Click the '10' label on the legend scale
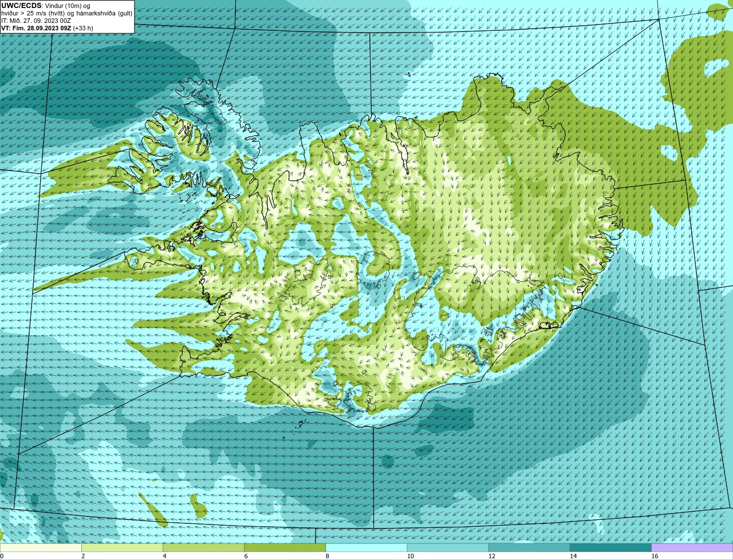This screenshot has height=560, width=733. tap(410, 556)
